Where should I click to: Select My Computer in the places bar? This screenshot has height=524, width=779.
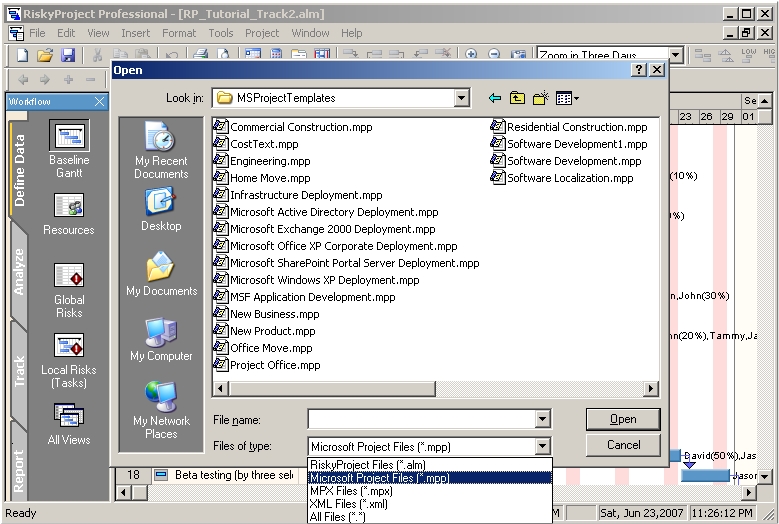coord(161,339)
